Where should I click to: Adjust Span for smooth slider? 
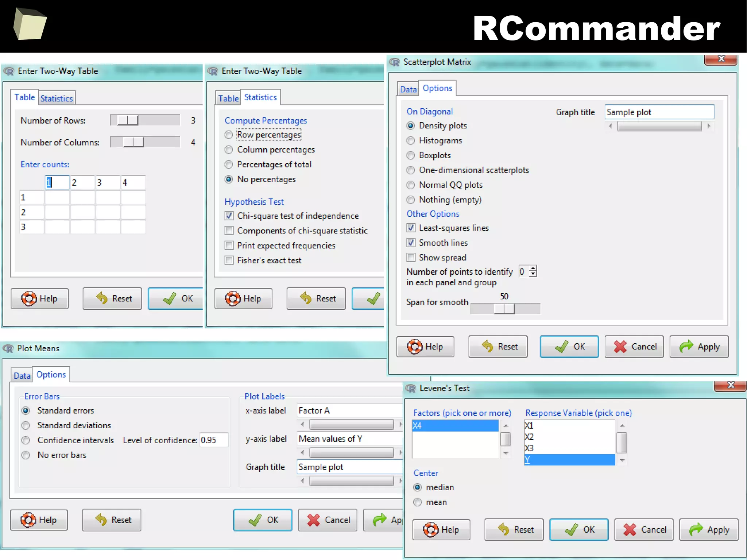coord(505,309)
